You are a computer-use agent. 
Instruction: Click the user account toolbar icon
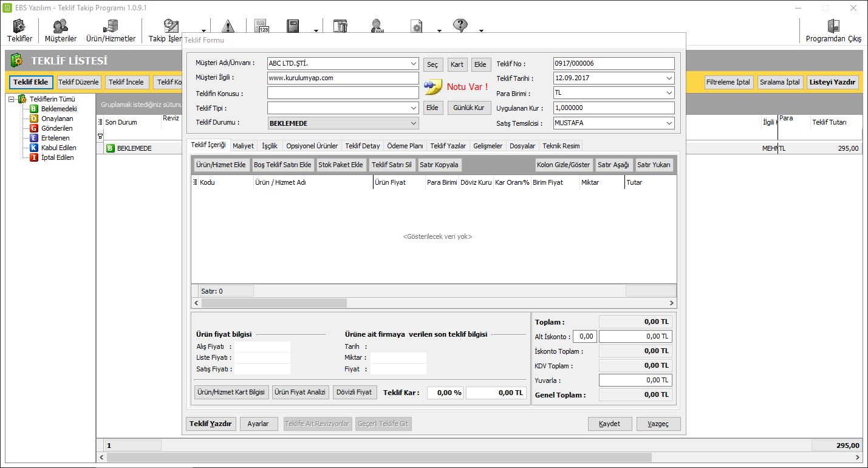coord(377,26)
